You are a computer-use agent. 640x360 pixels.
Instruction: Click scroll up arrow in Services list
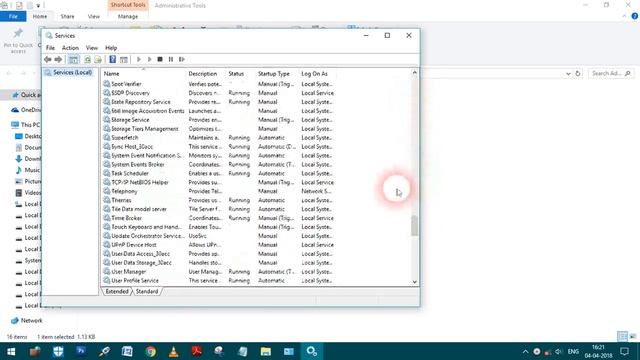(x=415, y=73)
